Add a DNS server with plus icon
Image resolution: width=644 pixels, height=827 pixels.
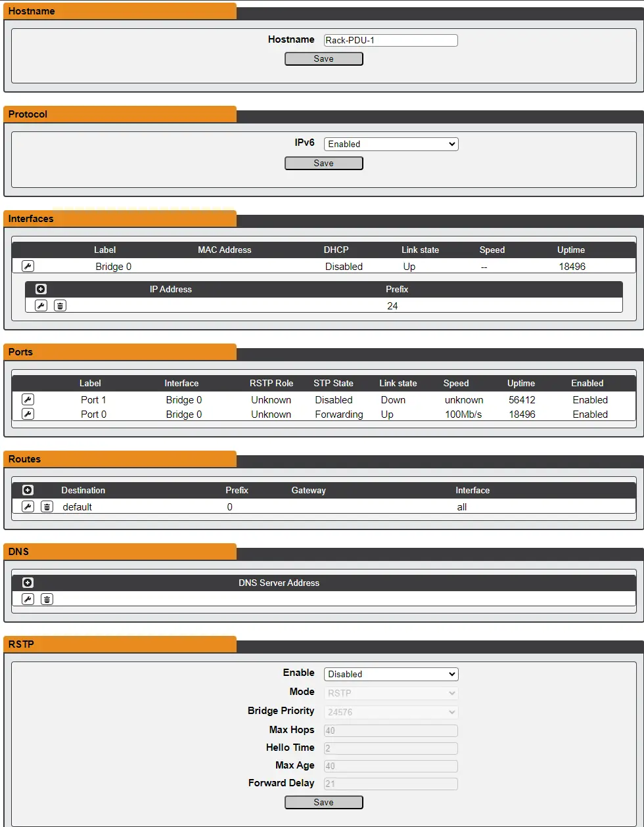click(x=28, y=583)
